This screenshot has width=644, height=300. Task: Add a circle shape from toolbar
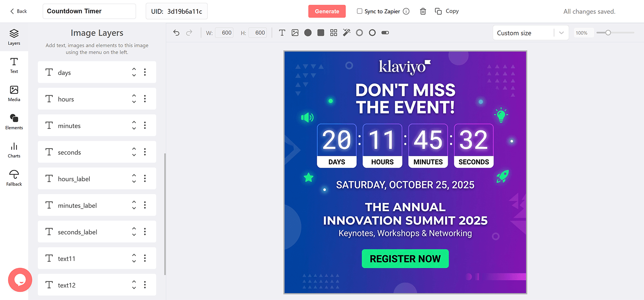click(308, 33)
